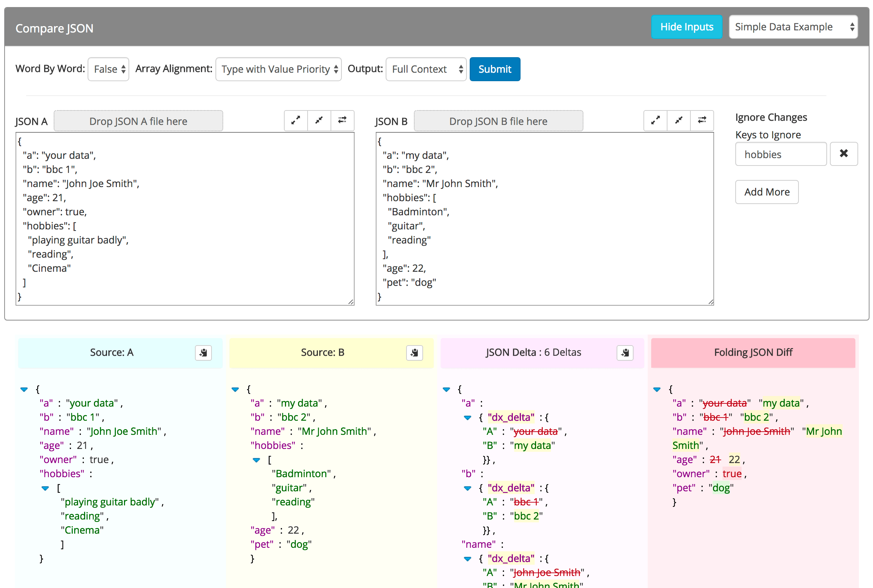Image resolution: width=873 pixels, height=588 pixels.
Task: Click expand icon above JSON A editor
Action: (296, 120)
